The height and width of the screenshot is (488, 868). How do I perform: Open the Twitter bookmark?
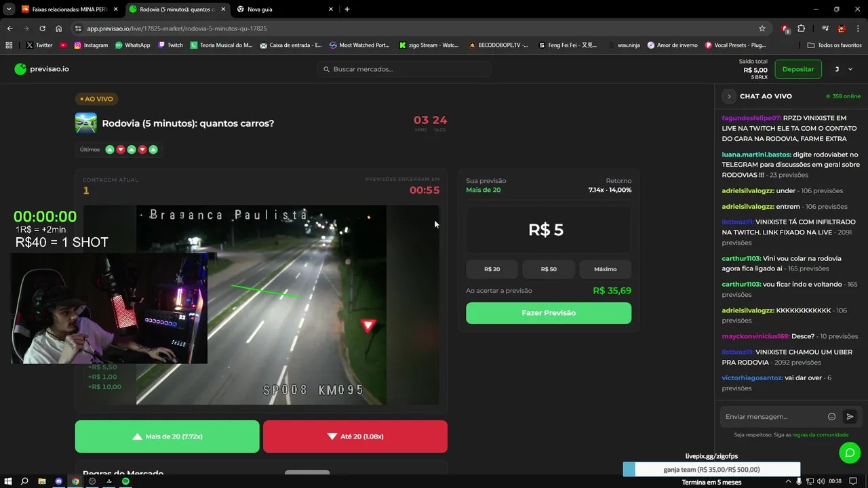[39, 45]
